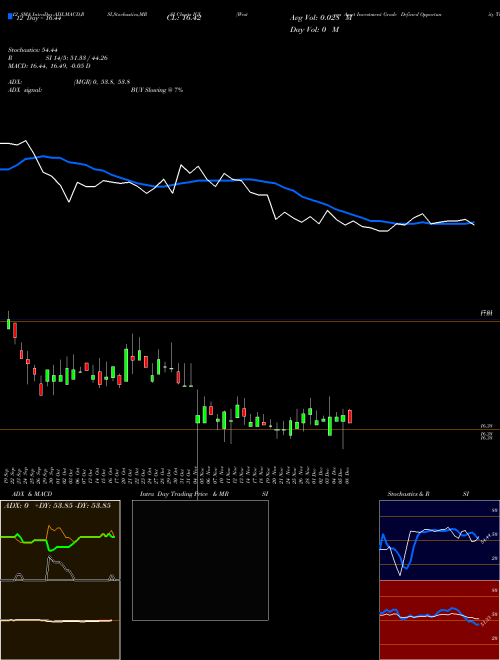Click the blue 12-day SMA legend square
This screenshot has height=660, width=500.
point(10,17)
